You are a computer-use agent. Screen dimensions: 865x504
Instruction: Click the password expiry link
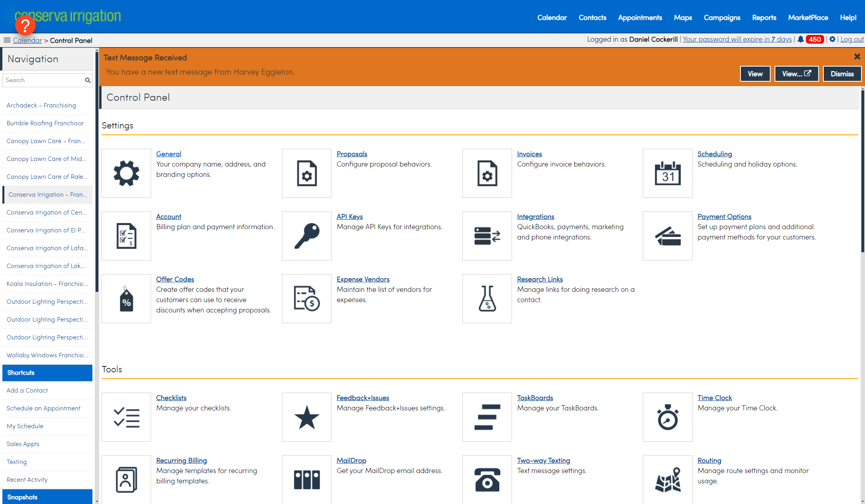coord(737,39)
